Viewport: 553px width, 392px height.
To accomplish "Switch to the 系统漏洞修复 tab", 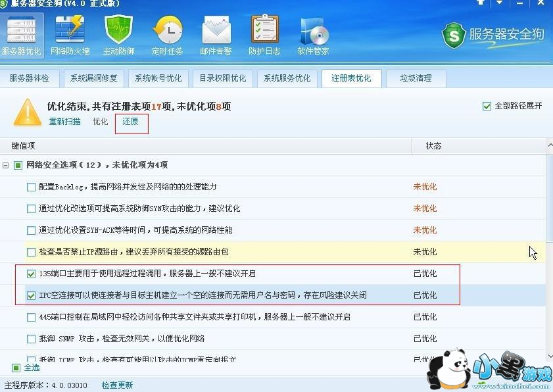I will (x=94, y=78).
